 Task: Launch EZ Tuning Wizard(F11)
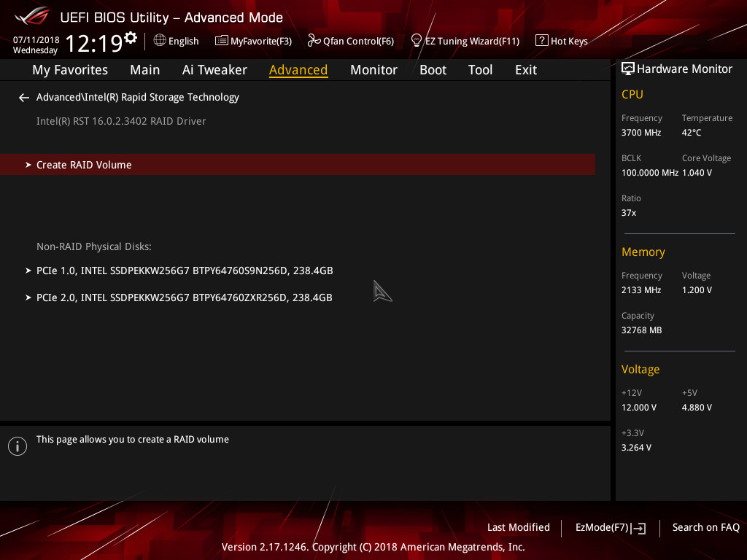click(472, 42)
